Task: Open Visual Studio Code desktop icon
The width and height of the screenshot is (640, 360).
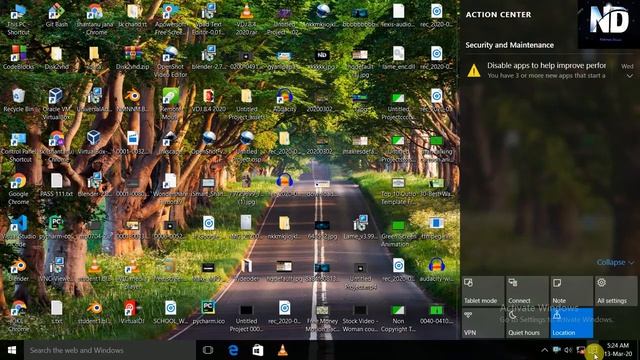Action: (x=18, y=231)
